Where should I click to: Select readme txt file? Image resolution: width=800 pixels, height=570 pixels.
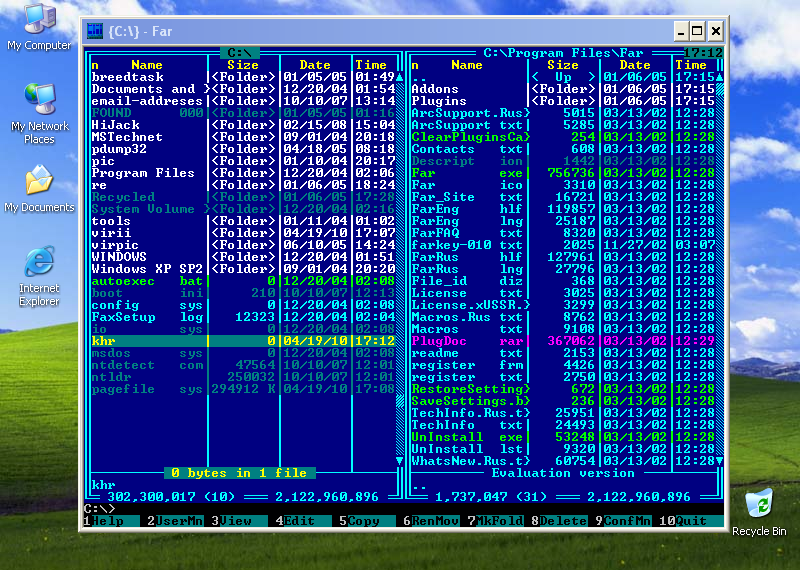[x=563, y=353]
